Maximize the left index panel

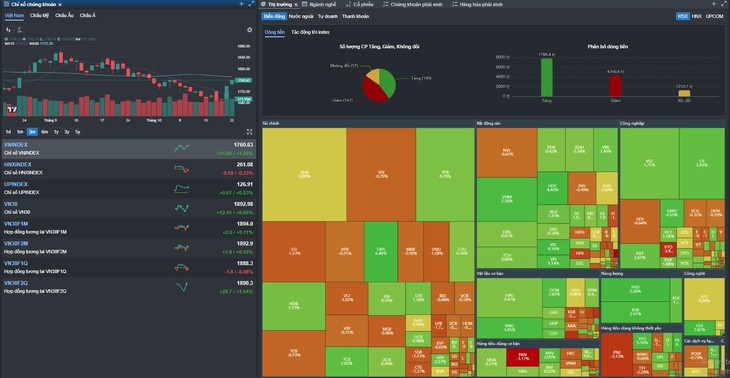point(251,4)
